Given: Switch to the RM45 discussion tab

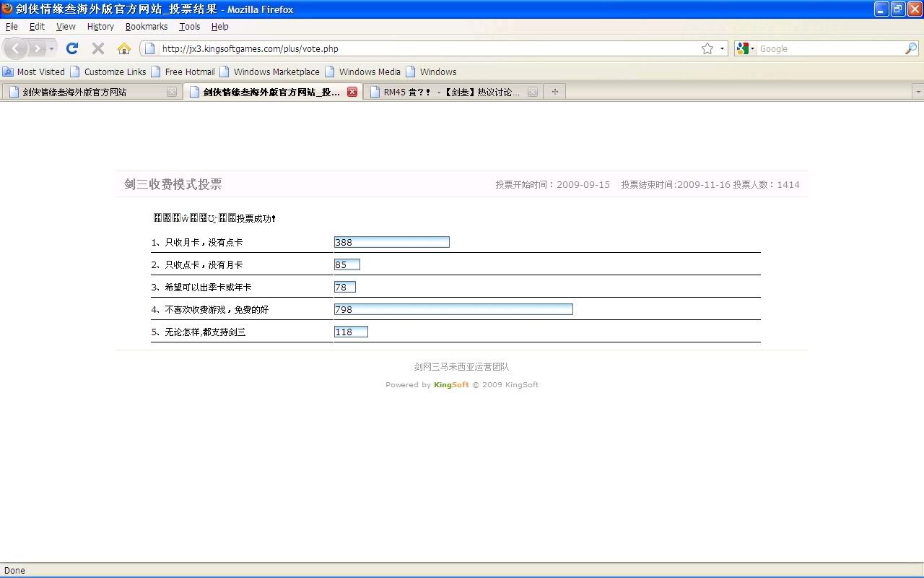Looking at the screenshot, I should click(x=451, y=92).
